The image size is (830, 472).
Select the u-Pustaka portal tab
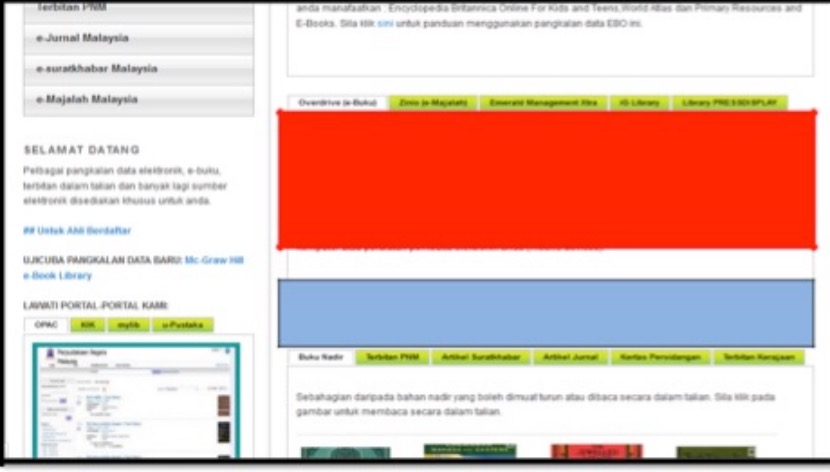[x=182, y=325]
